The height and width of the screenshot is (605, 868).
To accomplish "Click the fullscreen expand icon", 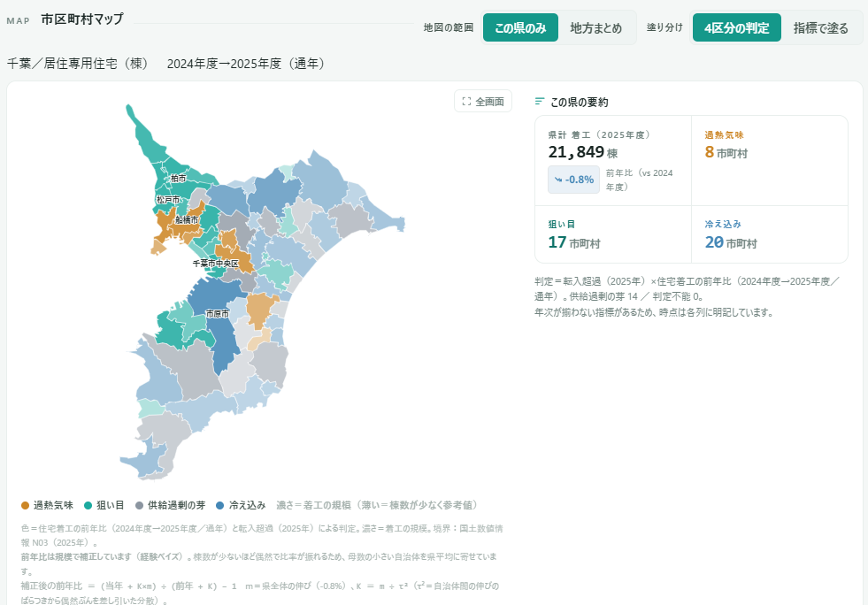I will (466, 102).
